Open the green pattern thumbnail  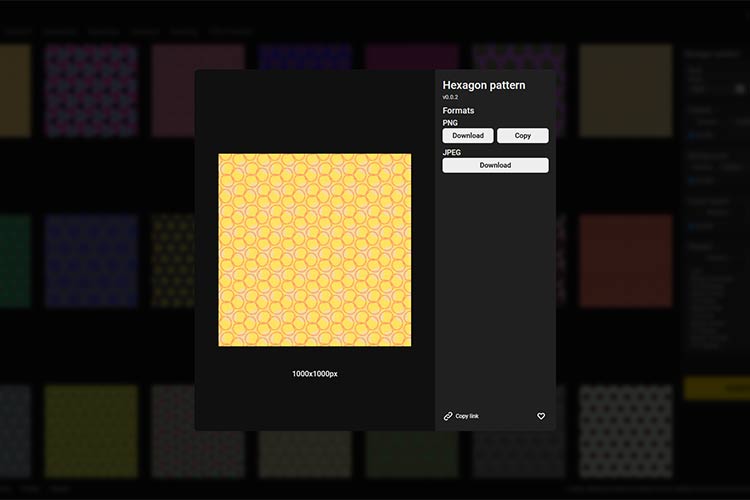coord(14,260)
